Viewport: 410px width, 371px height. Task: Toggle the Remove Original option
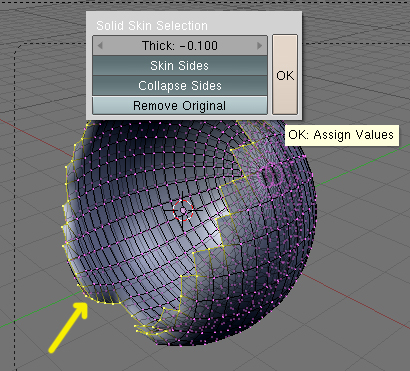coord(180,106)
